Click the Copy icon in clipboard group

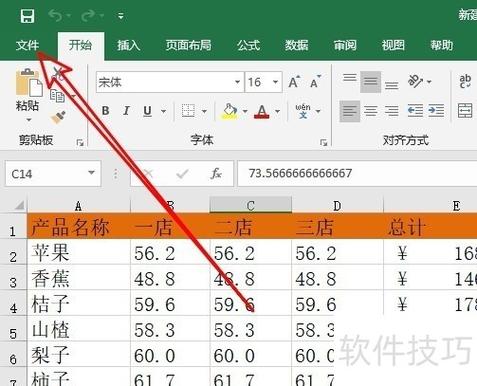[57, 96]
